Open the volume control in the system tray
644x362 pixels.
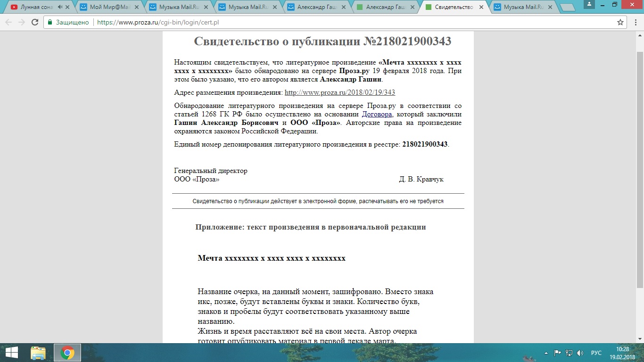point(580,353)
